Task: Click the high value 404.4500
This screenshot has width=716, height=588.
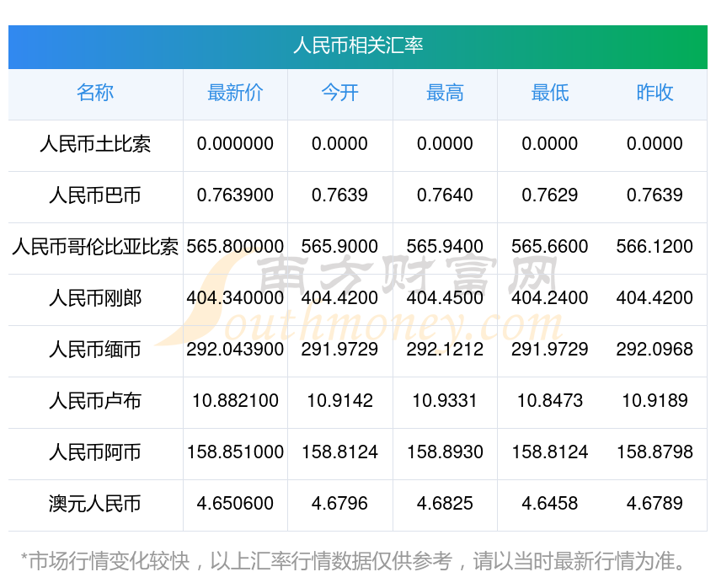Action: (445, 298)
